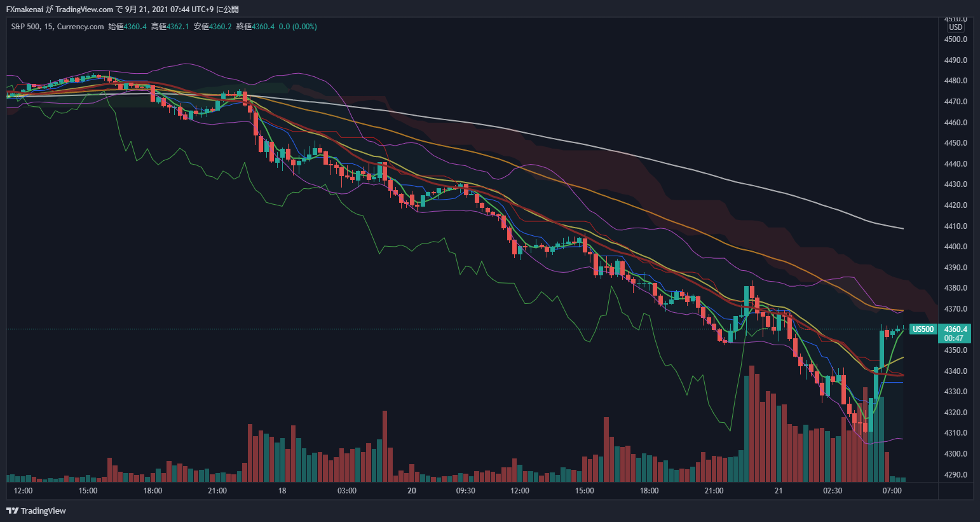Click the 4350.0 price axis label
The height and width of the screenshot is (522, 980).
[x=956, y=350]
